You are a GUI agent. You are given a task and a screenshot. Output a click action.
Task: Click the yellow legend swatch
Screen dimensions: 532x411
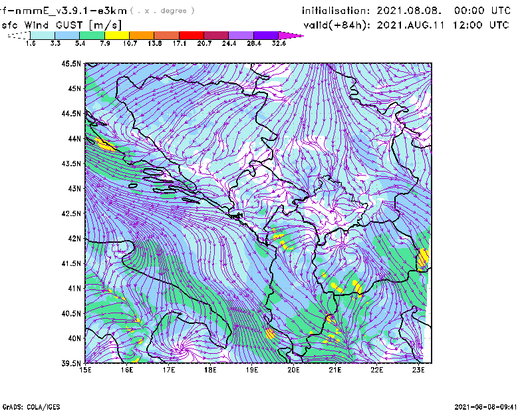click(x=117, y=35)
